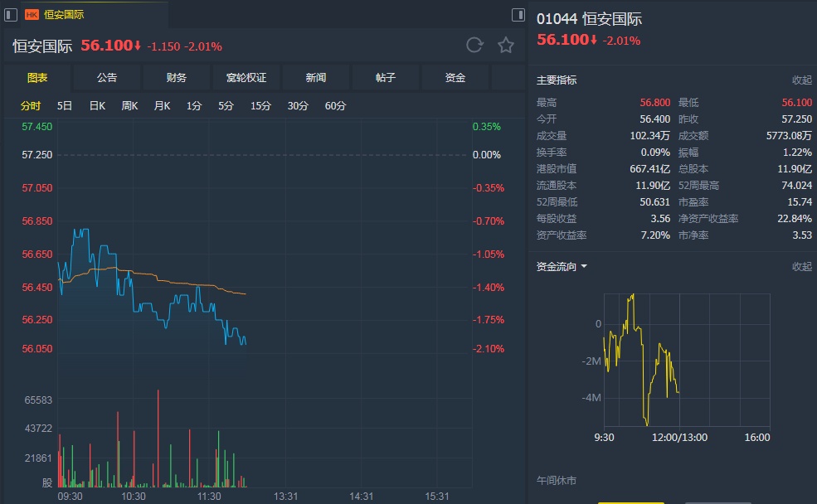Toggle the left sidebar panel icon

(x=11, y=14)
